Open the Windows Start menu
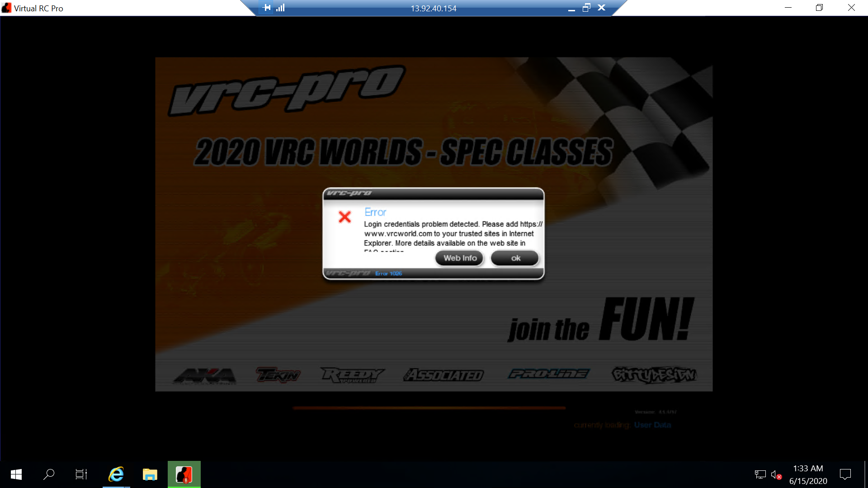 [16, 474]
